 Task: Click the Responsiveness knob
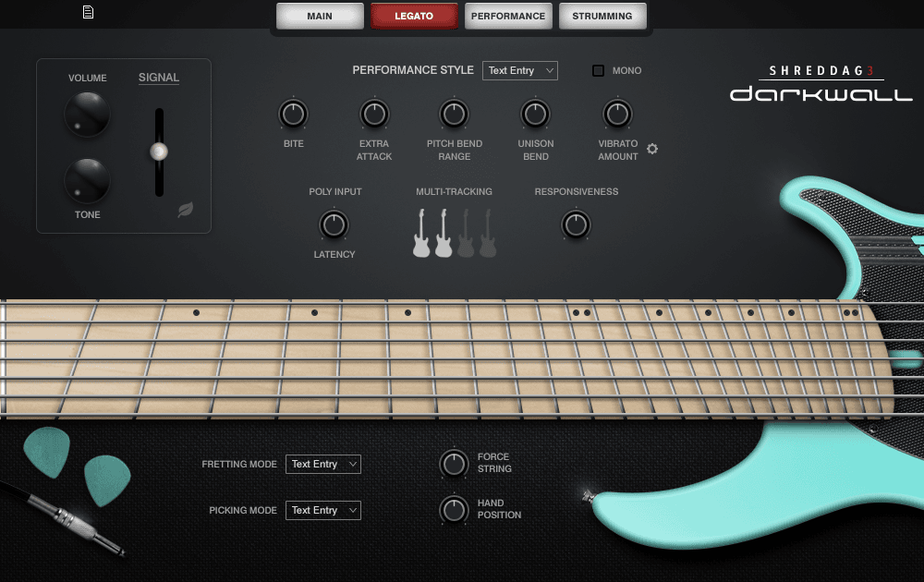576,224
